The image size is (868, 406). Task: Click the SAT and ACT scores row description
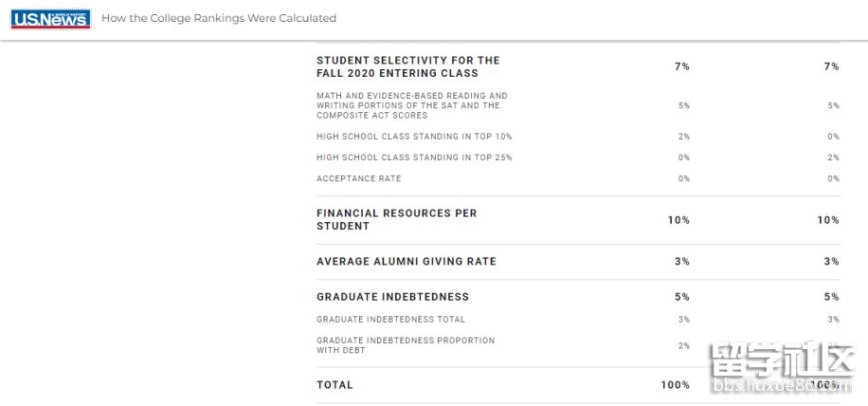(412, 105)
